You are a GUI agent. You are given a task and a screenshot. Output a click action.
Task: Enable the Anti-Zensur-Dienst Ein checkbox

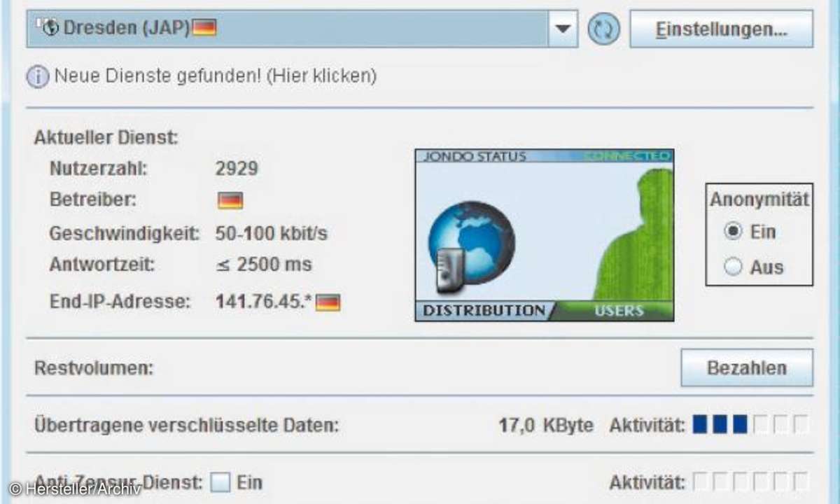(x=221, y=482)
